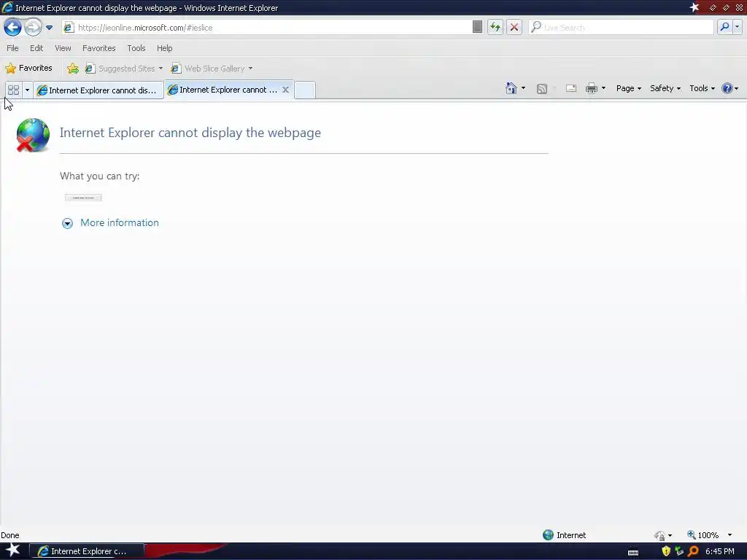This screenshot has height=560, width=747.
Task: Open a new blank tab
Action: click(305, 90)
